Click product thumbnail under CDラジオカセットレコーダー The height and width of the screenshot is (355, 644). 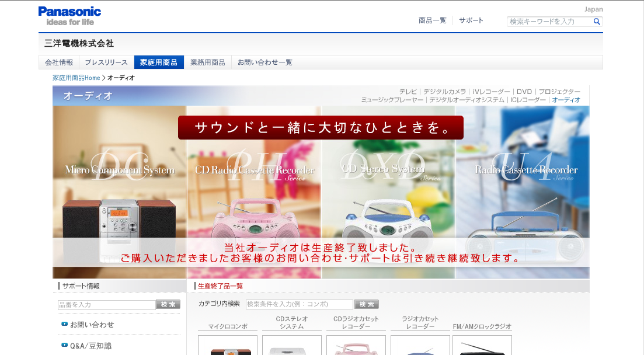click(x=356, y=346)
